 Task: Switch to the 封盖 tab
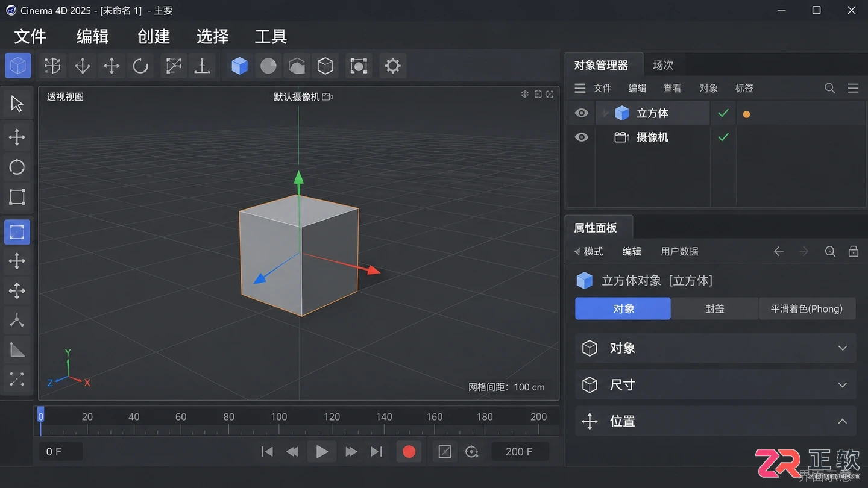tap(715, 308)
